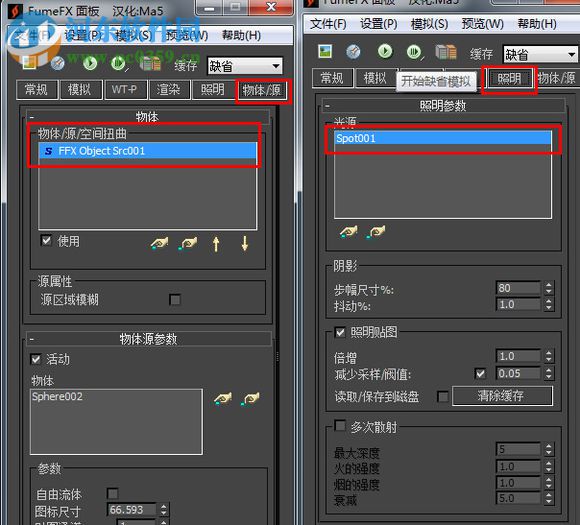Image resolution: width=580 pixels, height=525 pixels.
Task: Open the 模拟(S) menu in right panel
Action: [x=429, y=24]
